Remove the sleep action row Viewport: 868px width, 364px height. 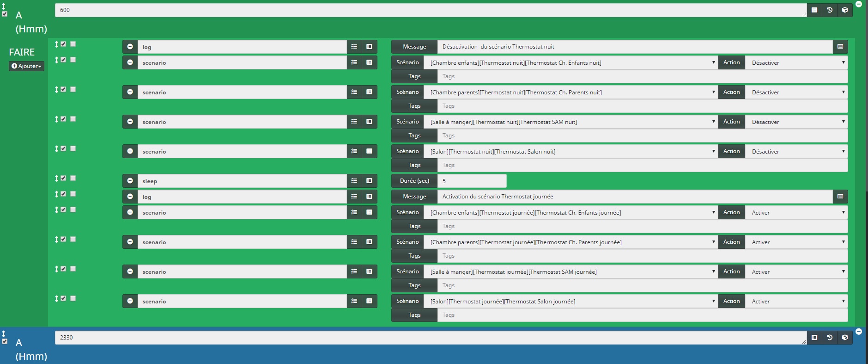130,181
